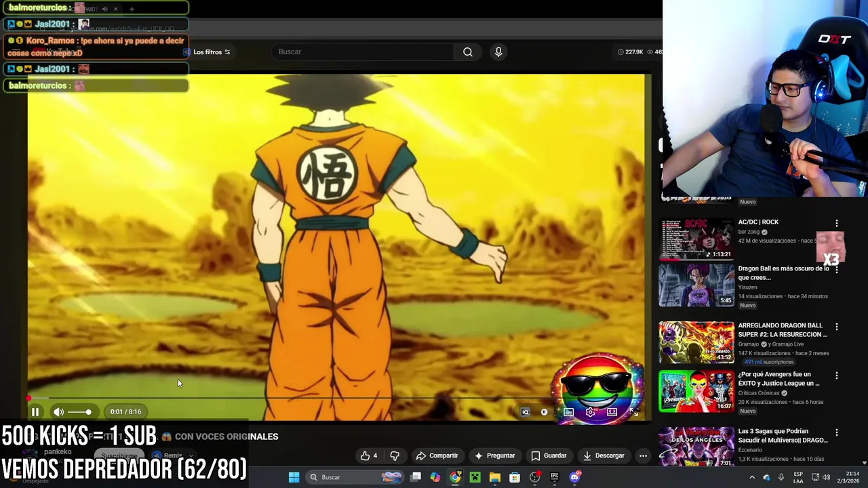Toggle subtitles in the video player

coord(568,412)
